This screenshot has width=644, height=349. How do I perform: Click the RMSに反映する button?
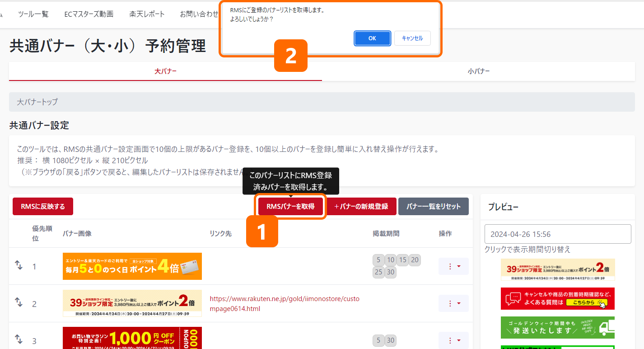tap(43, 207)
